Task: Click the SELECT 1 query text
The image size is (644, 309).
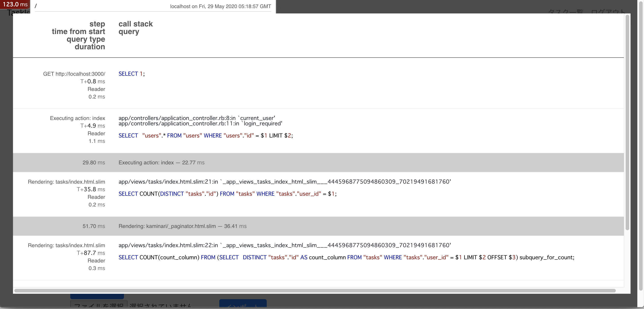Action: coord(132,74)
